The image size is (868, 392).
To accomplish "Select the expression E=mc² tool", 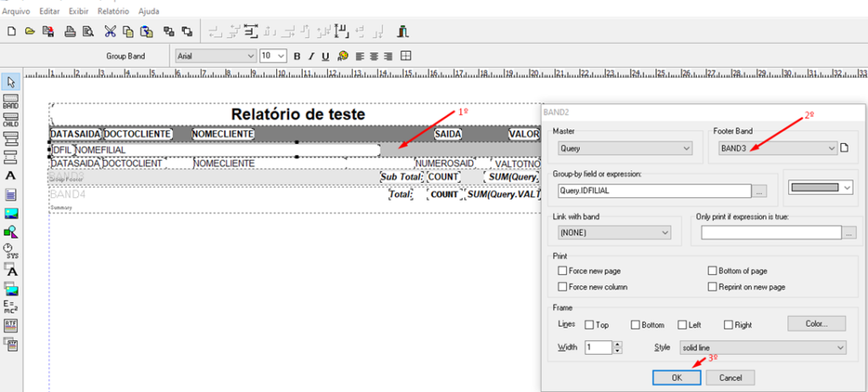I will (12, 306).
